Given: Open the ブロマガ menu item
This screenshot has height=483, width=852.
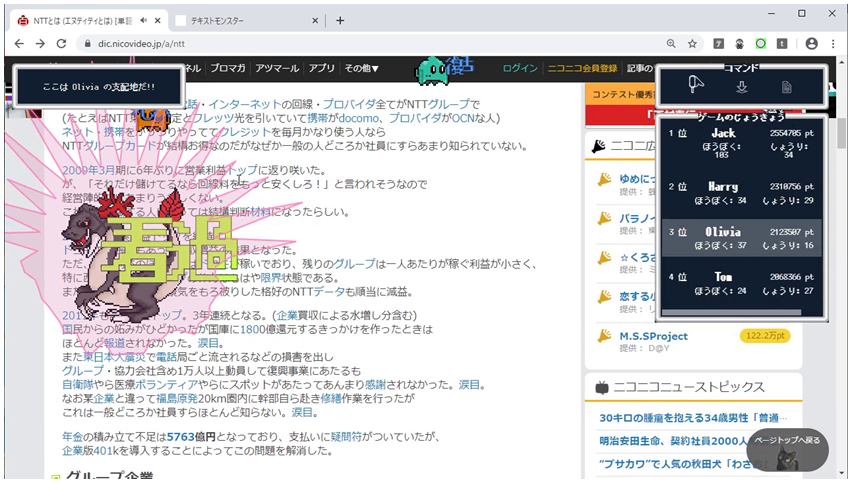Looking at the screenshot, I should 228,68.
